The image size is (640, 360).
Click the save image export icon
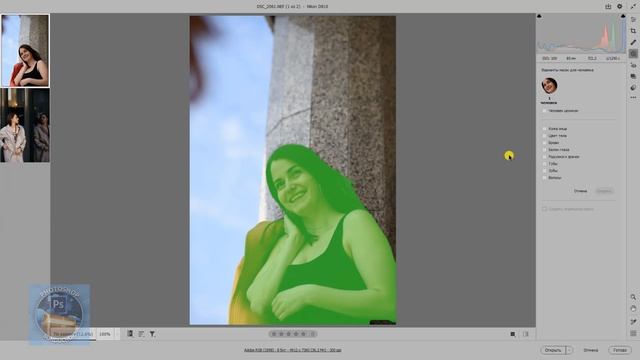pyautogui.click(x=608, y=7)
